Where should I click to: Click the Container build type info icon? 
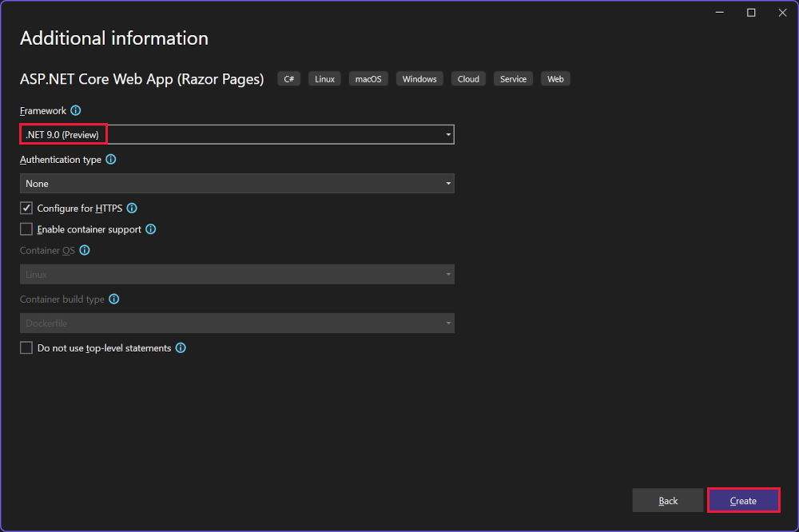coord(114,300)
